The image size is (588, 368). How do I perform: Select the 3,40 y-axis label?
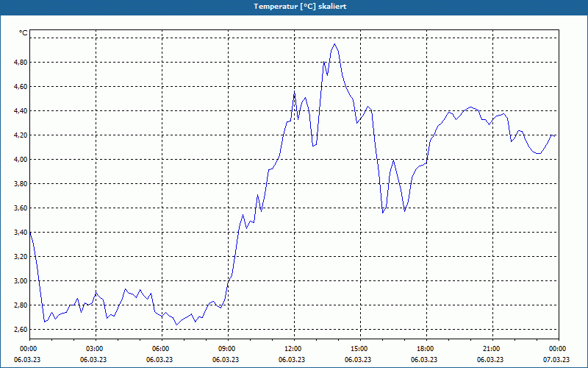(x=21, y=233)
